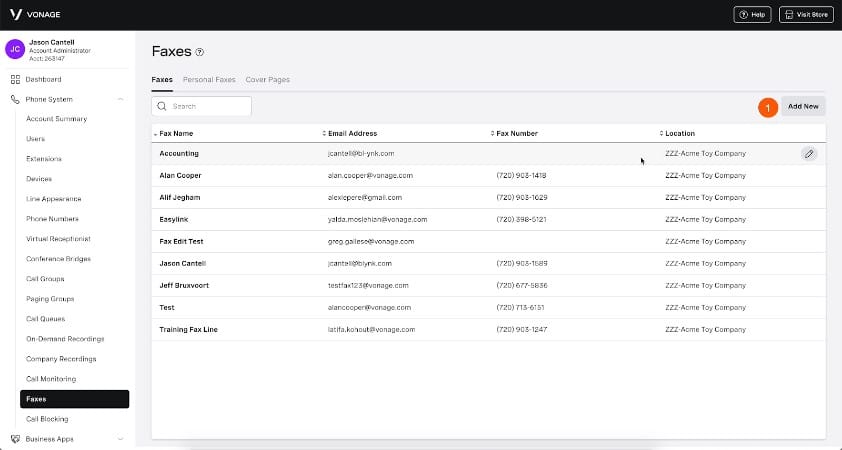Collapse the Phone System section

tap(120, 99)
